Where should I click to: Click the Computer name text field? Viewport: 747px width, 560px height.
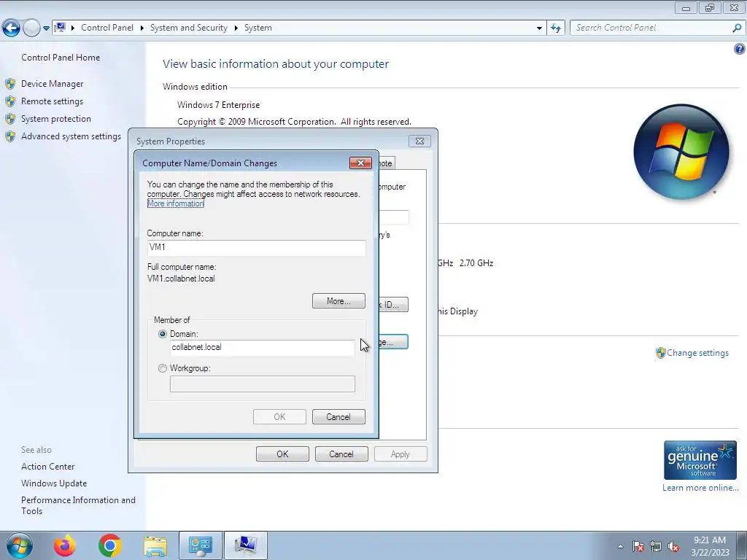[x=256, y=248]
